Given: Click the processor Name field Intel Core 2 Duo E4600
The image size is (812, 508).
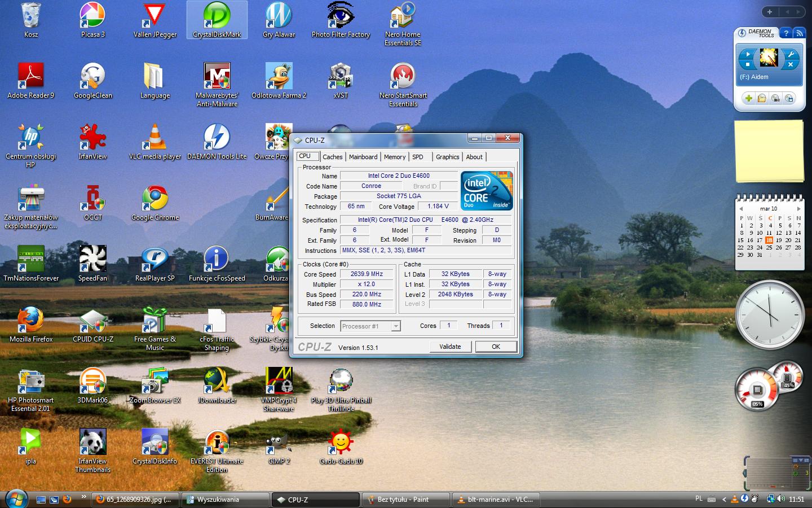Looking at the screenshot, I should pyautogui.click(x=399, y=176).
